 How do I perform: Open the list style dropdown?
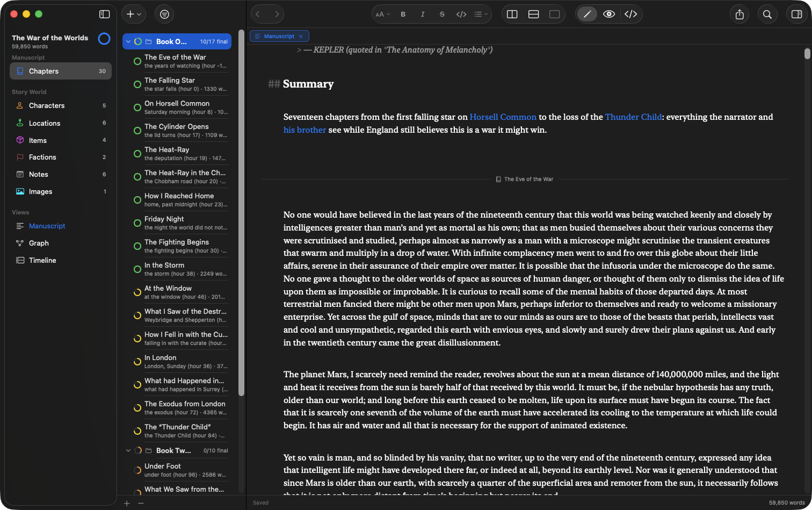481,15
